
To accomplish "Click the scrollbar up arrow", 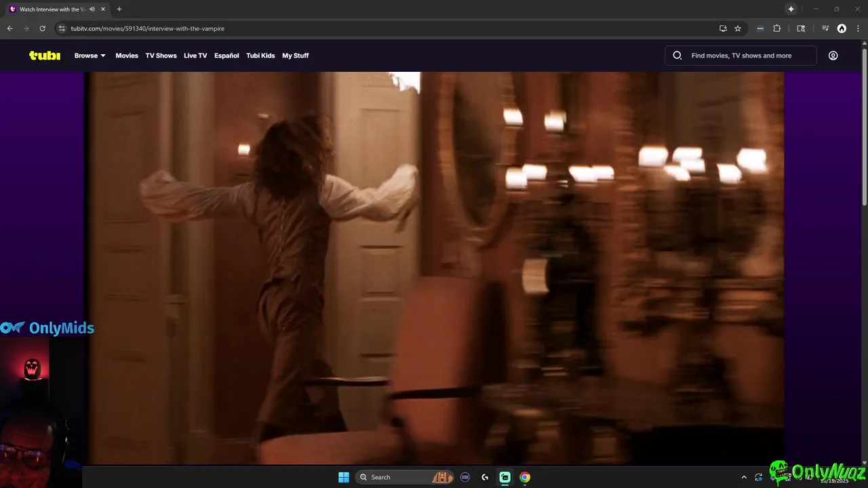I will [864, 43].
